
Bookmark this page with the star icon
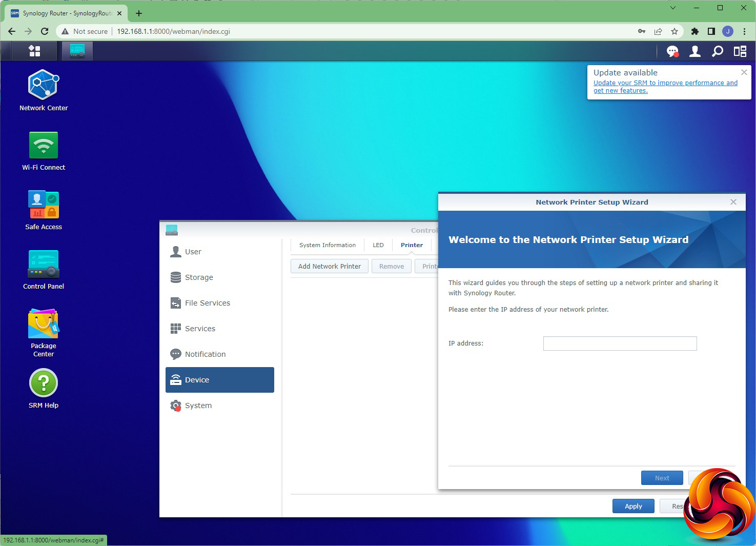click(x=675, y=31)
